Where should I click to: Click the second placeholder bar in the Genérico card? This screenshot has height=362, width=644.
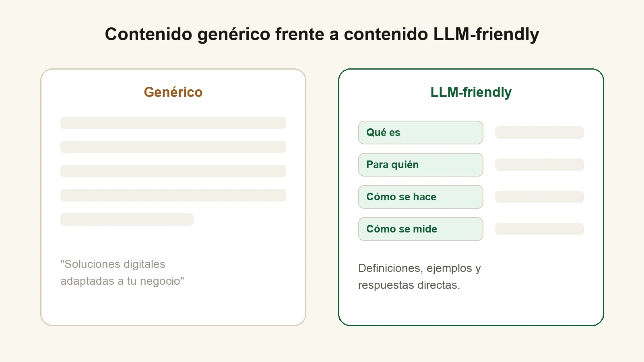pos(173,147)
